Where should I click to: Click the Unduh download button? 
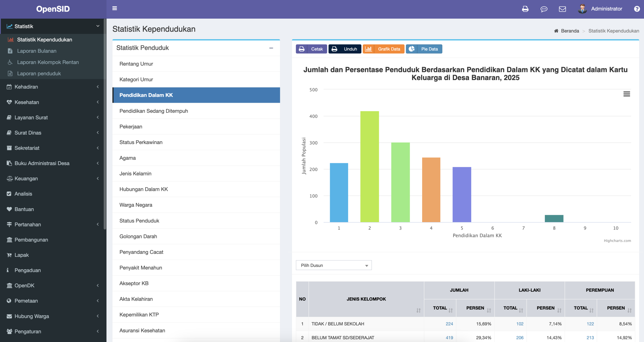click(x=345, y=49)
